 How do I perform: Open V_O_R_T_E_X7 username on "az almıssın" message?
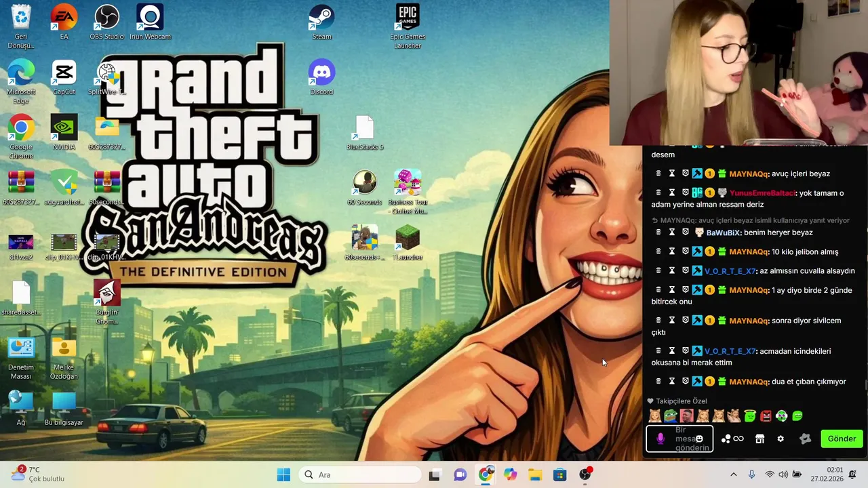tap(730, 271)
